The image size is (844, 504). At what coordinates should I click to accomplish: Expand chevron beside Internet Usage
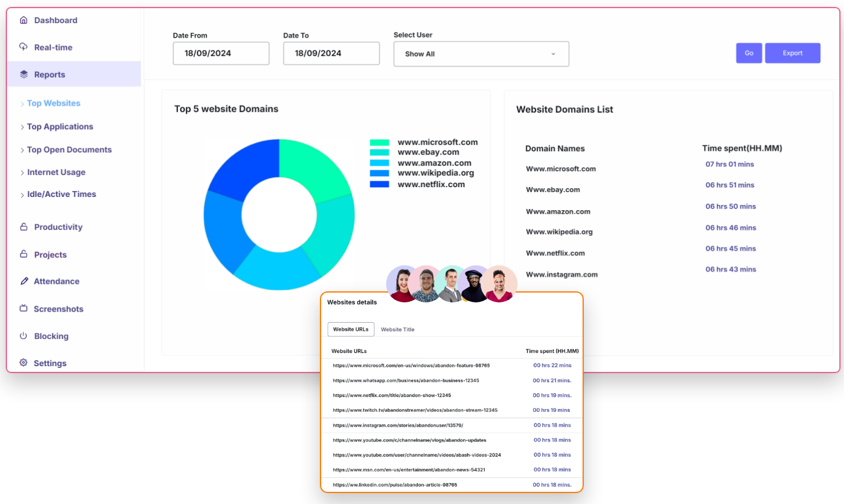pyautogui.click(x=22, y=173)
